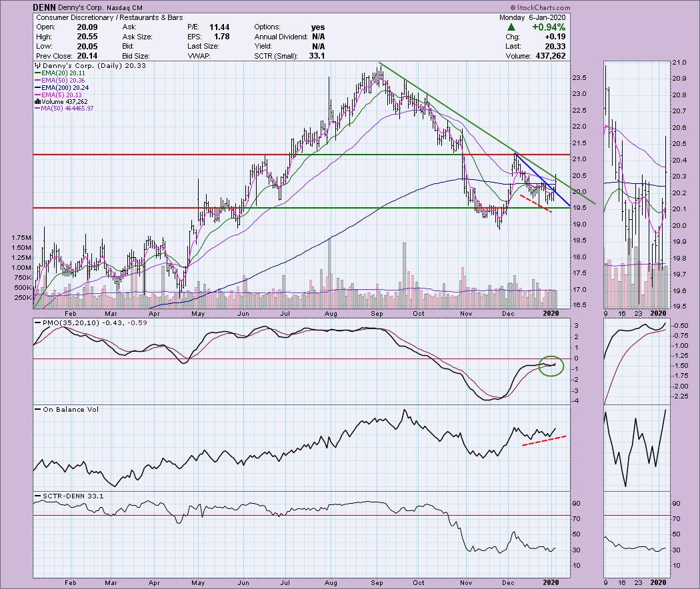700x589 pixels.
Task: Click the 1.75M volume axis label
Action: tap(21, 238)
